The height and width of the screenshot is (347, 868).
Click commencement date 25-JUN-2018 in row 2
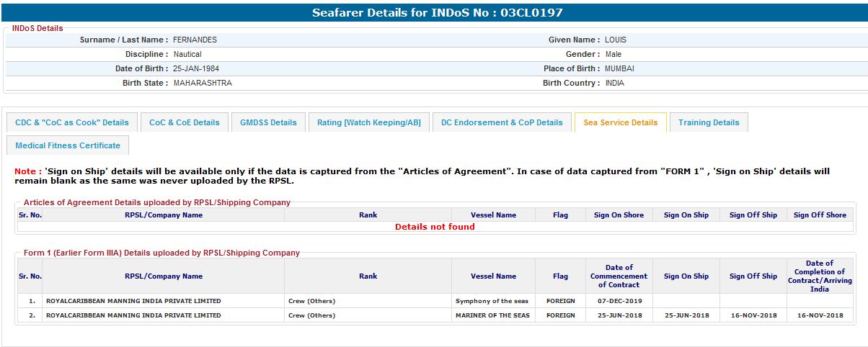619,315
